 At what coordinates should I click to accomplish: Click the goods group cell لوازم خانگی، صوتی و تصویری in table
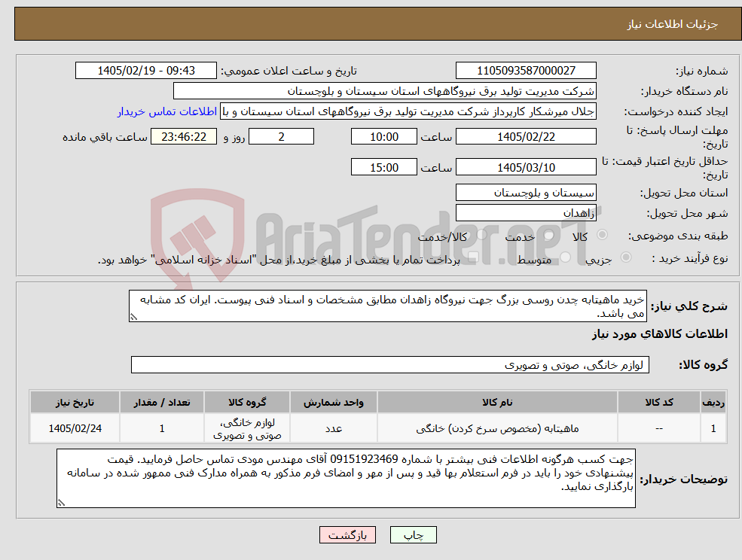[247, 428]
